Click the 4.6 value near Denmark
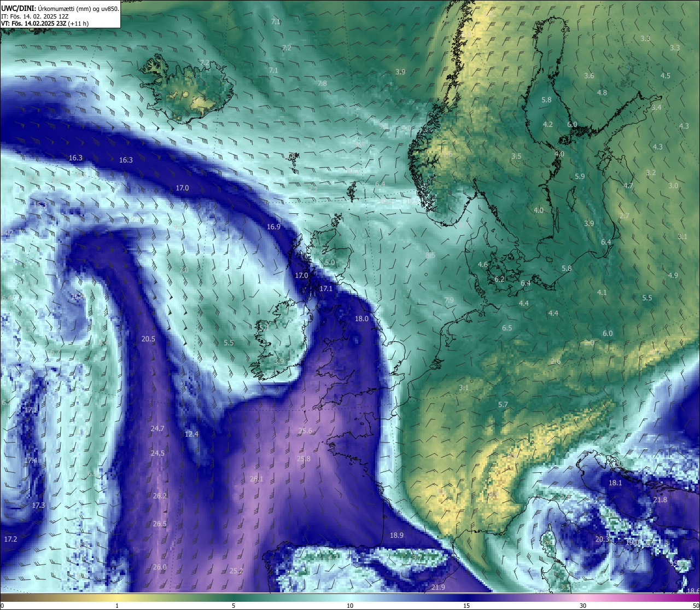Viewport: 700px width, 610px height. coord(482,264)
